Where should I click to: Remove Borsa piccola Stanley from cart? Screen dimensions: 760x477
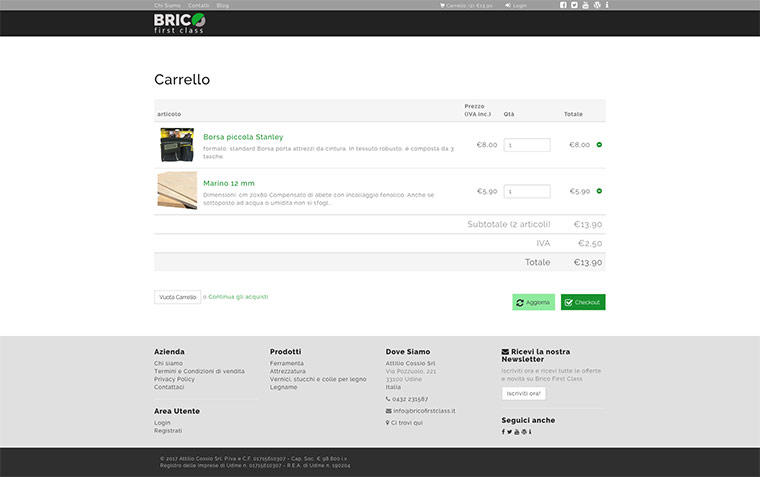click(x=599, y=145)
